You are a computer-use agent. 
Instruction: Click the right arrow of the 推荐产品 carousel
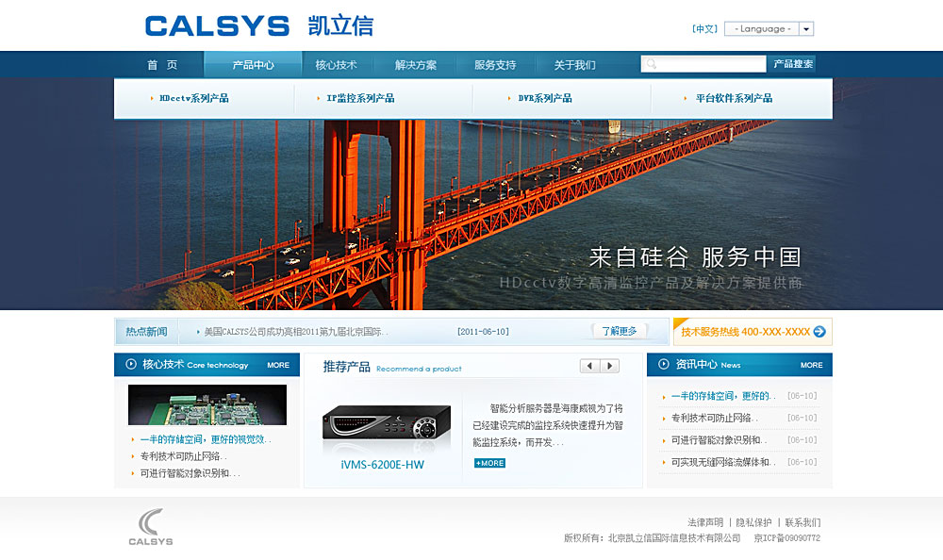coord(608,365)
